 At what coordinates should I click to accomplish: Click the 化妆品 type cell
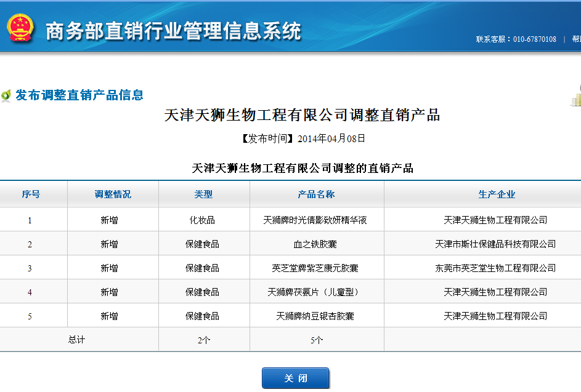[202, 220]
